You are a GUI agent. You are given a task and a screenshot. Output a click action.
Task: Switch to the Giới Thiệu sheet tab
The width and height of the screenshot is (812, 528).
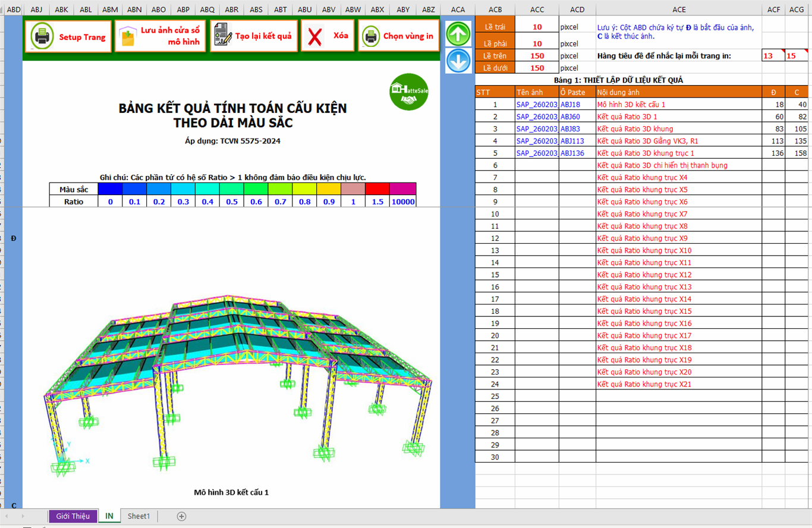coord(73,516)
